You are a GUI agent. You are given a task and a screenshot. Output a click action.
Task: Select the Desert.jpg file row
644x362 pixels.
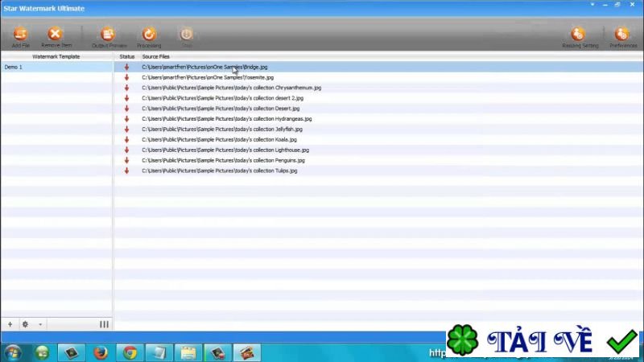(x=378, y=109)
